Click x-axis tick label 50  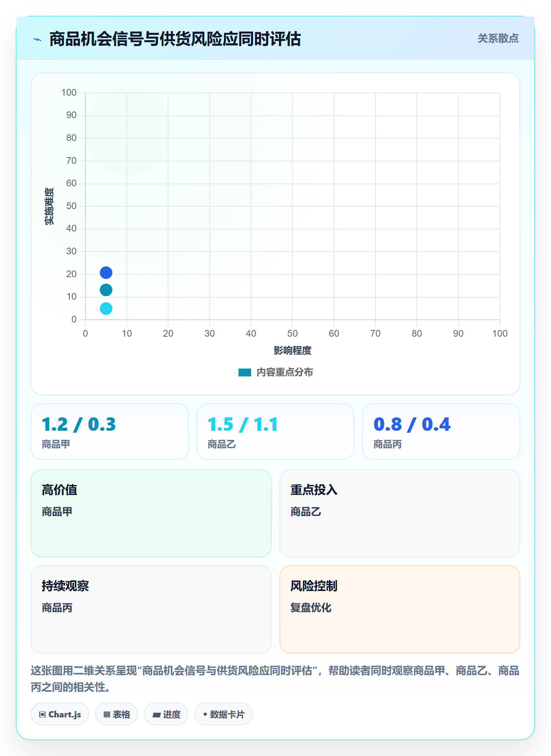(292, 334)
